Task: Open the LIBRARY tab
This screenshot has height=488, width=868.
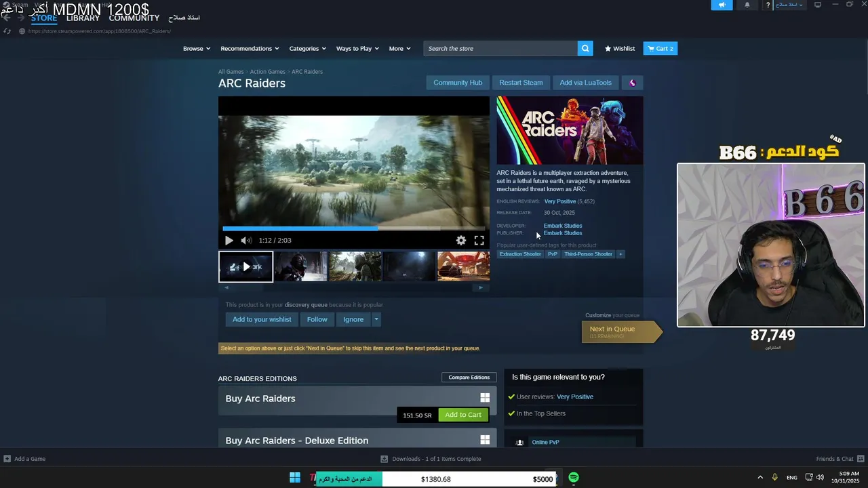Action: tap(83, 18)
